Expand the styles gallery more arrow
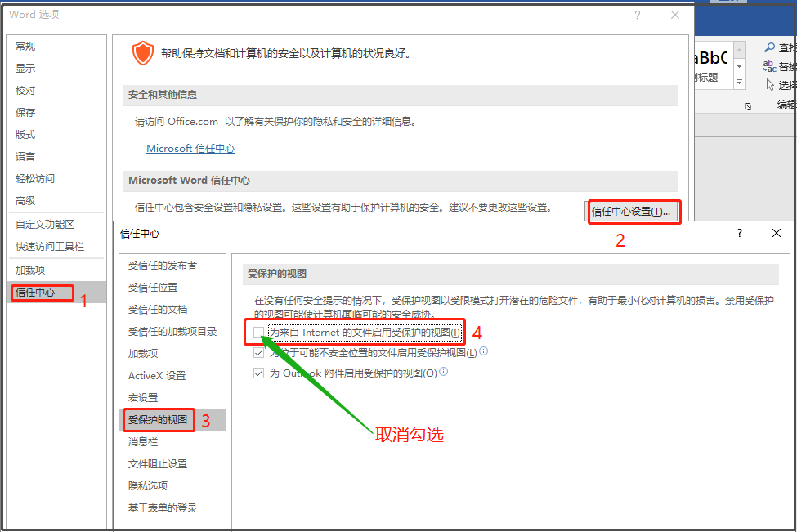Screen dimensions: 797x532 click(740, 82)
